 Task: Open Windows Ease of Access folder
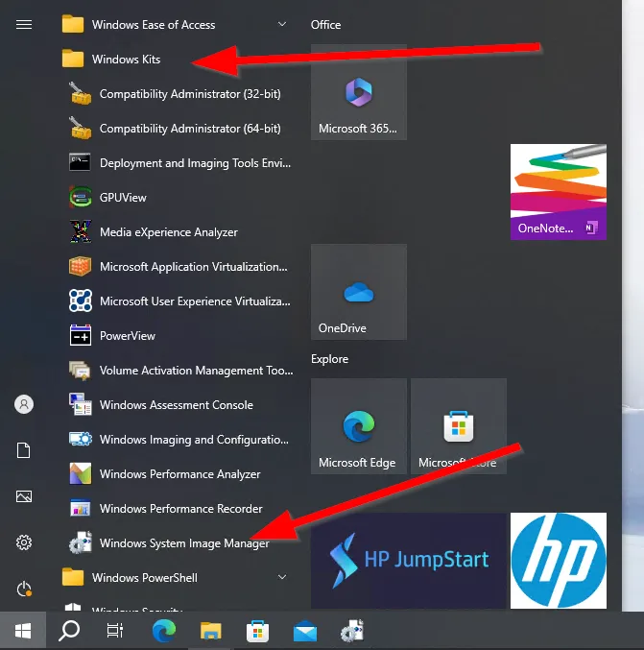[179, 24]
